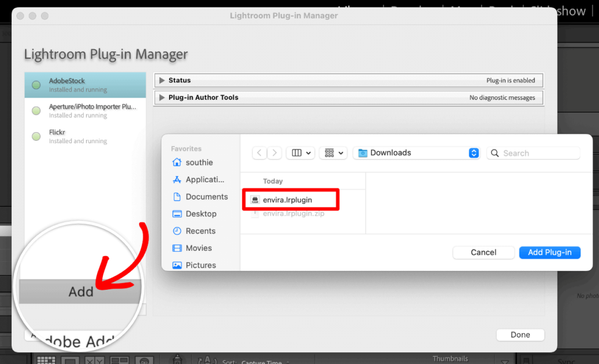Click the Add Plug-in button
This screenshot has width=599, height=364.
pyautogui.click(x=550, y=252)
